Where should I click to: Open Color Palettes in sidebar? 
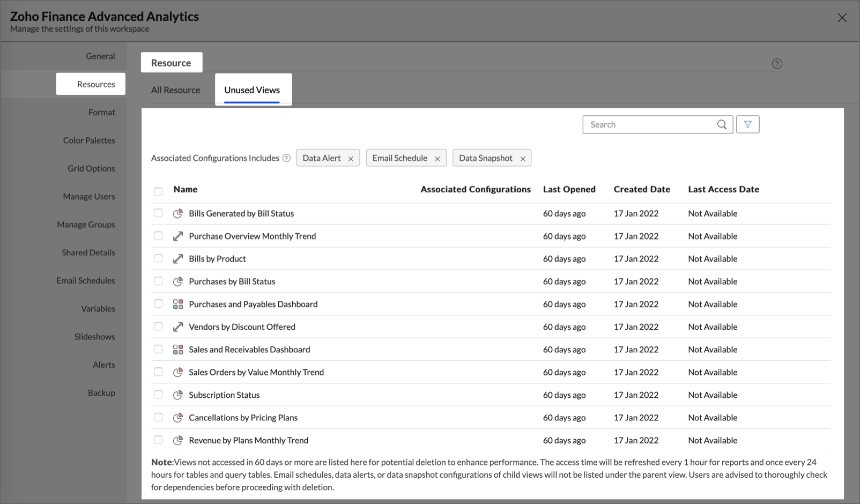89,140
